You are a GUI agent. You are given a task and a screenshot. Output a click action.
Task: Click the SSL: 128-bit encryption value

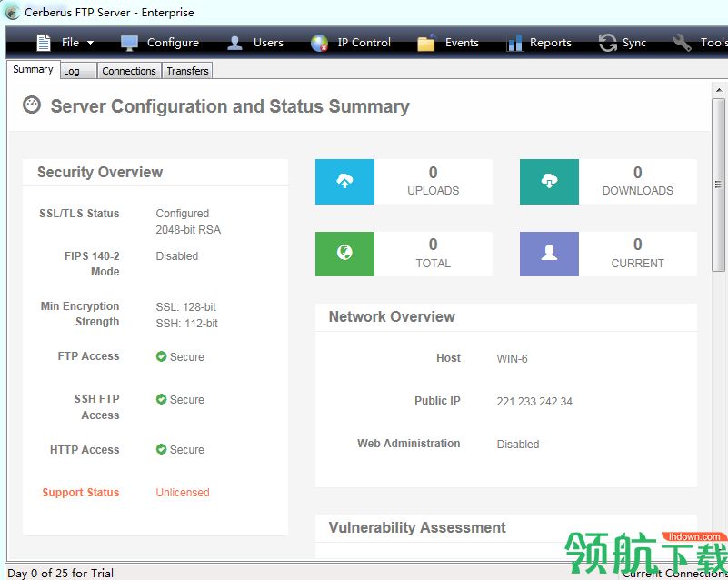pyautogui.click(x=185, y=307)
